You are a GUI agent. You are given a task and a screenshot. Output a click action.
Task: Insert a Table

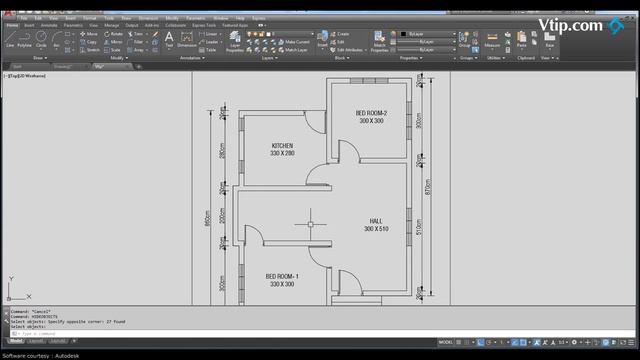click(x=207, y=50)
